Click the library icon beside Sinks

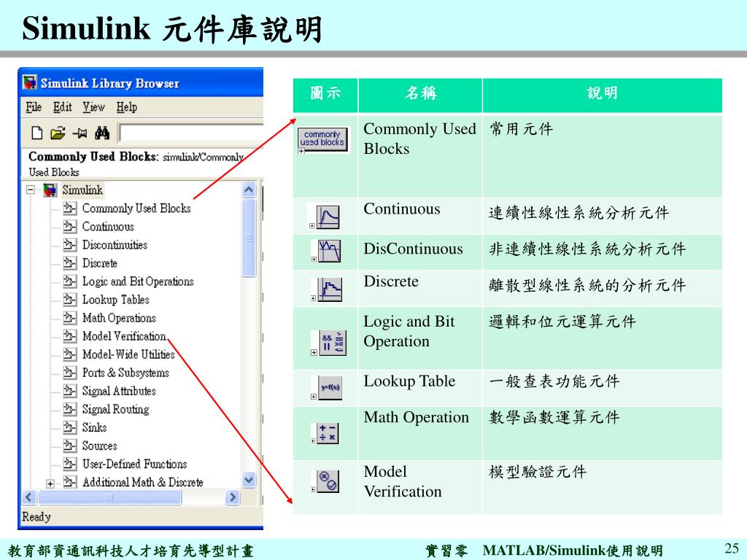(69, 427)
